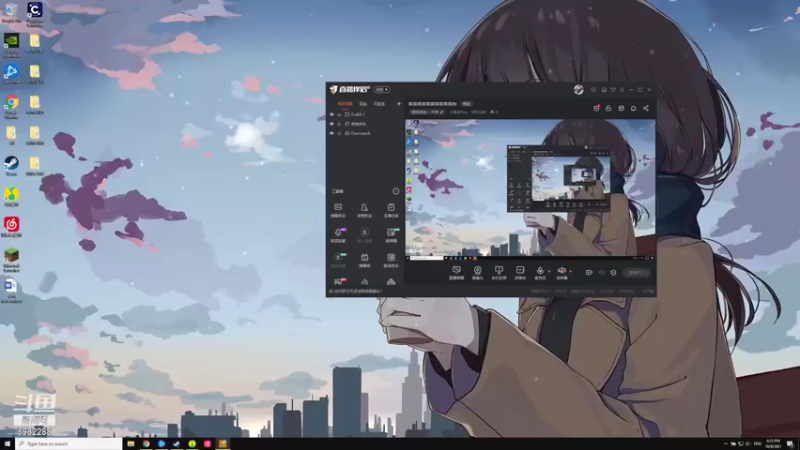Screen dimensions: 800x450
Task: Switch to the third scene tab
Action: tap(379, 104)
